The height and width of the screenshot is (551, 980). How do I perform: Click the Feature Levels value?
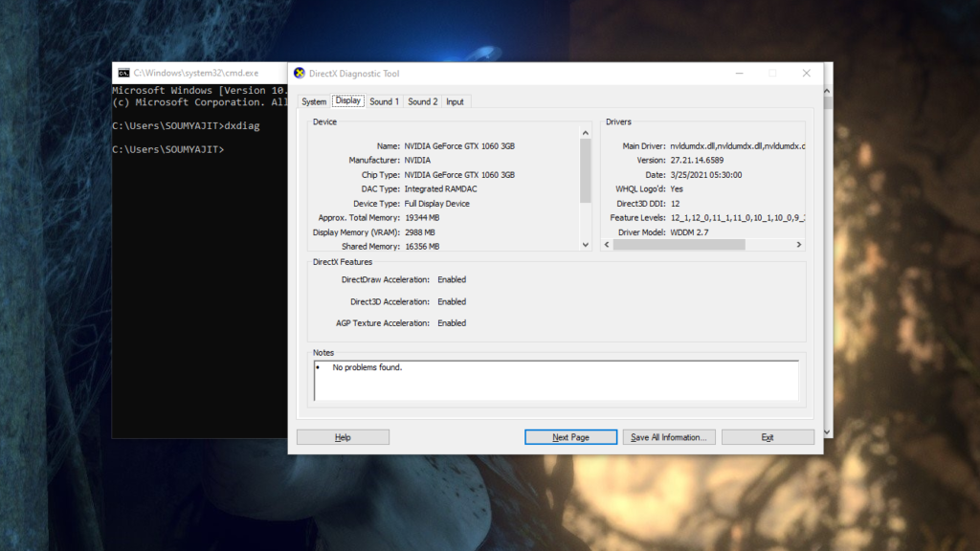pos(738,218)
